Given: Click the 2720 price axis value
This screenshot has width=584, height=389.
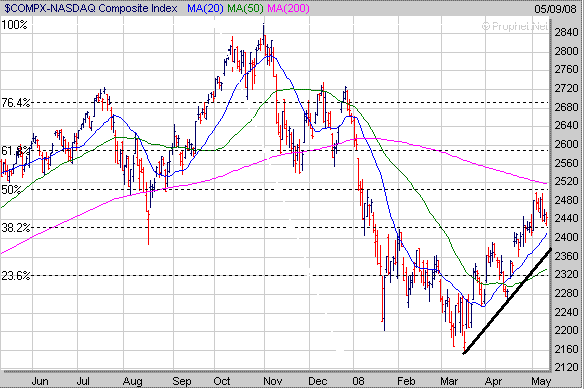Looking at the screenshot, I should coord(566,88).
